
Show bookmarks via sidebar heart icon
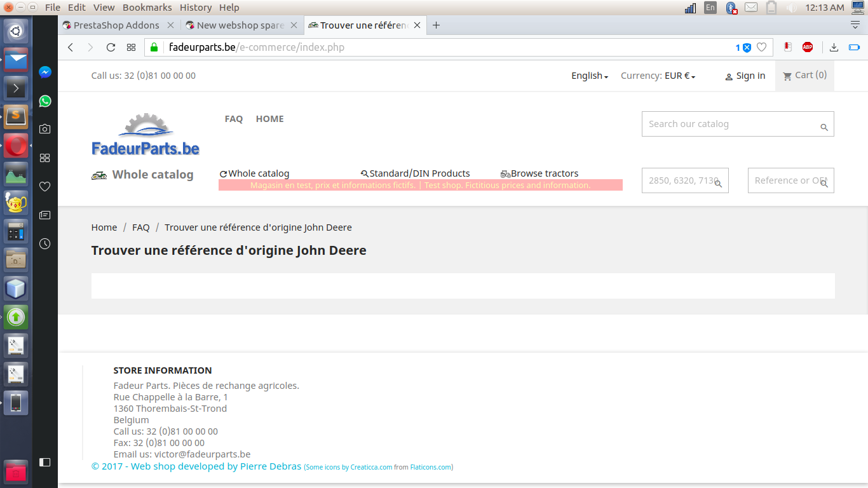(45, 187)
